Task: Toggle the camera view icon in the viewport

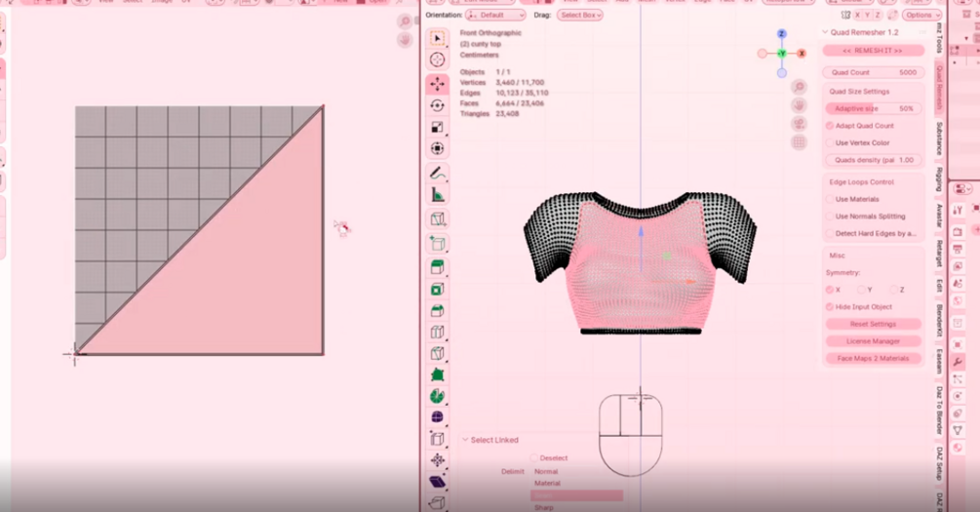Action: click(799, 124)
